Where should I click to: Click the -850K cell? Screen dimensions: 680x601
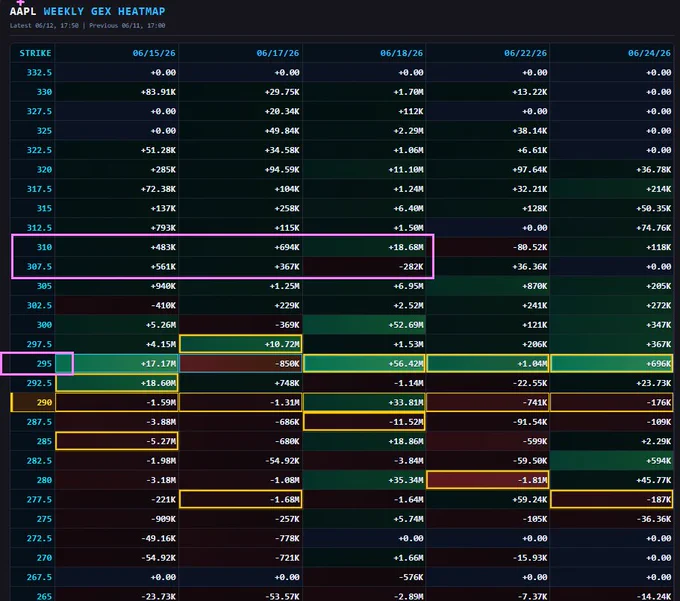click(241, 364)
